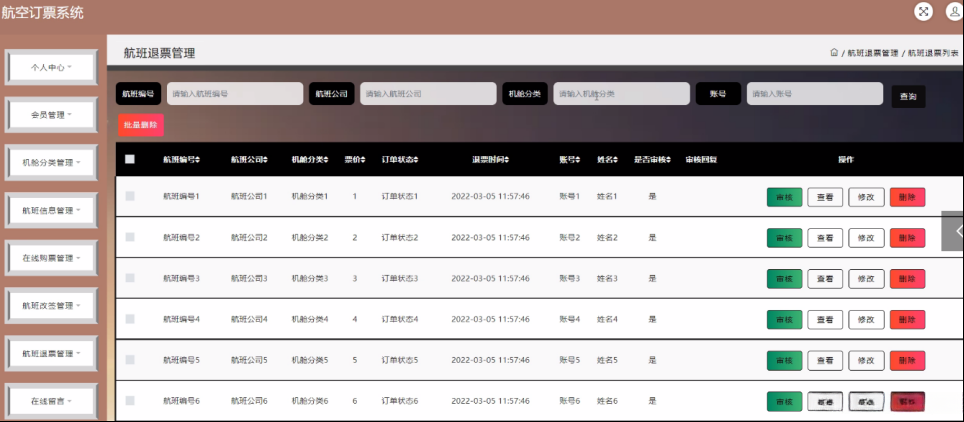Focus the 账号 search input

(815, 94)
